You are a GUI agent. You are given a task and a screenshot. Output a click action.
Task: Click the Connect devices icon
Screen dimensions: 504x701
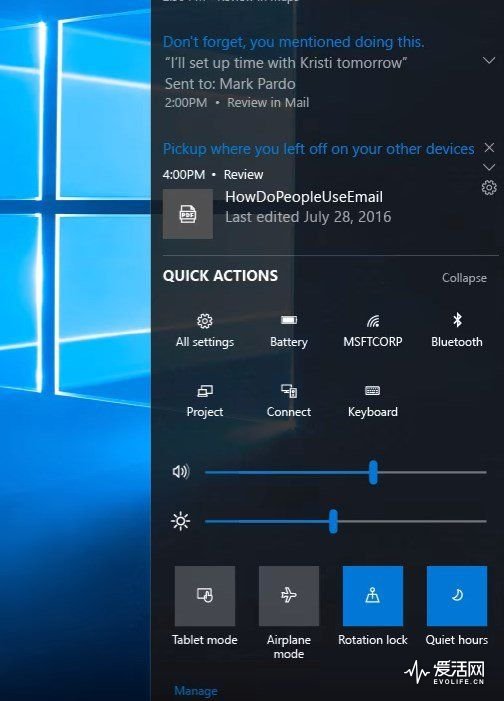[289, 391]
